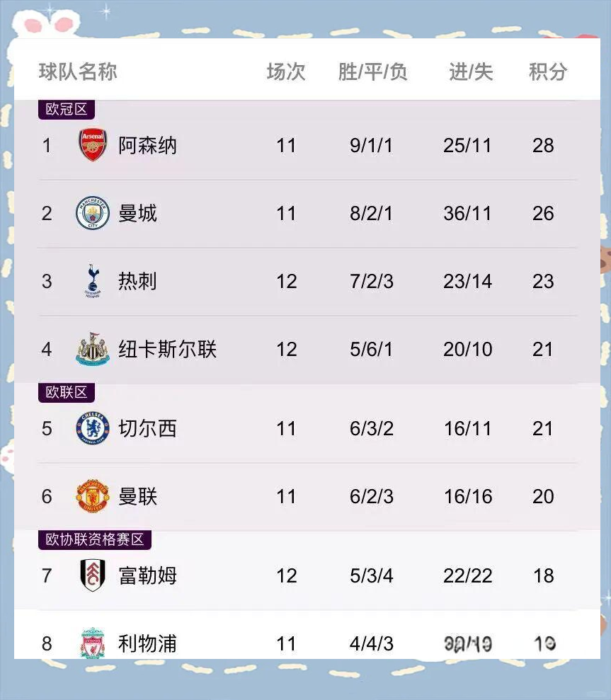Sort by the 场次 column header

tap(286, 70)
